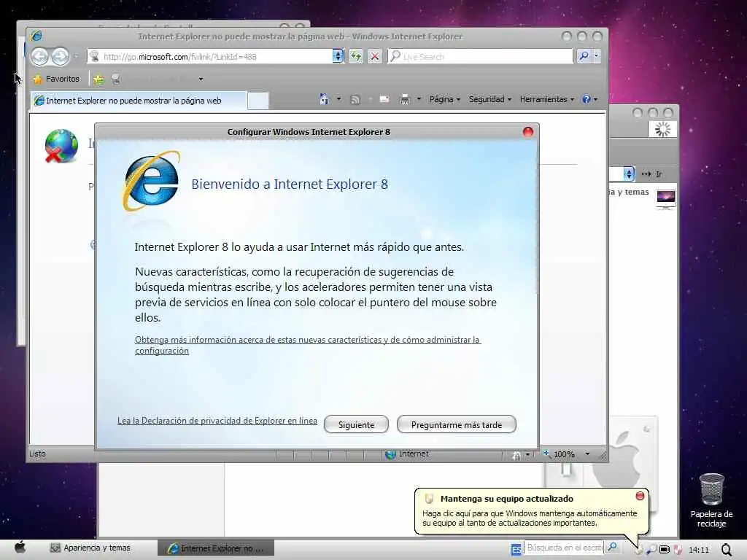Open the Favoritos star button

point(56,79)
